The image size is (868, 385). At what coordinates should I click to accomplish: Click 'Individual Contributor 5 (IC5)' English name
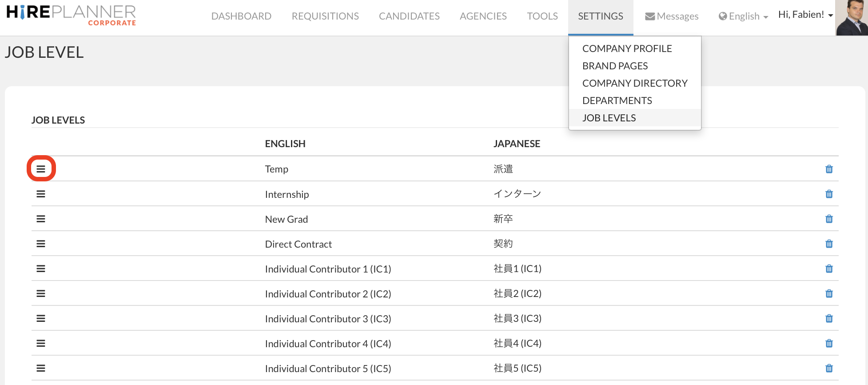[x=328, y=369]
